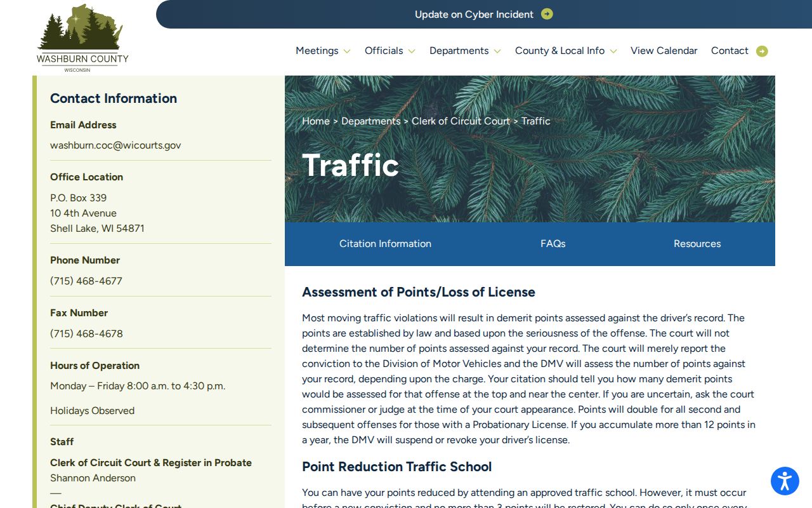Open the View Calendar menu item
The height and width of the screenshot is (508, 812).
click(664, 51)
